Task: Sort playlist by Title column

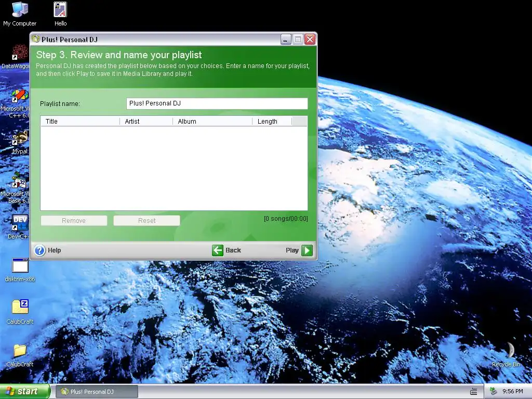Action: (x=80, y=122)
